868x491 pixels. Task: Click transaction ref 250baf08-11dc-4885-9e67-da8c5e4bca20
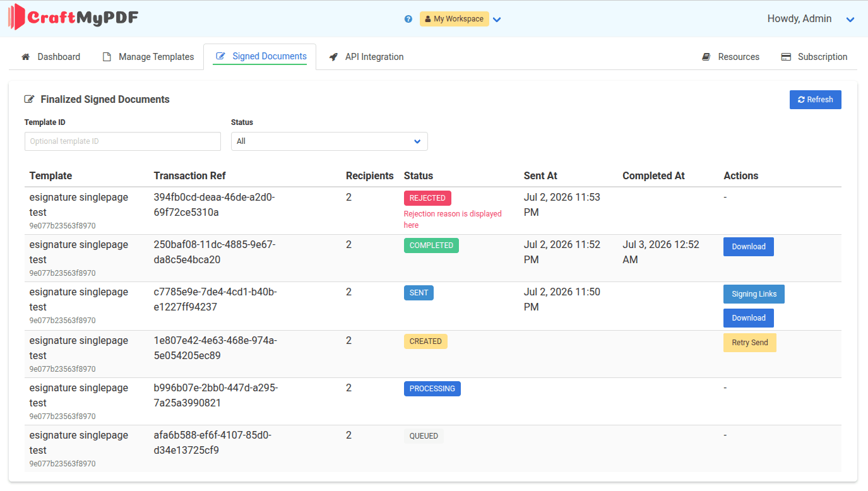(215, 252)
